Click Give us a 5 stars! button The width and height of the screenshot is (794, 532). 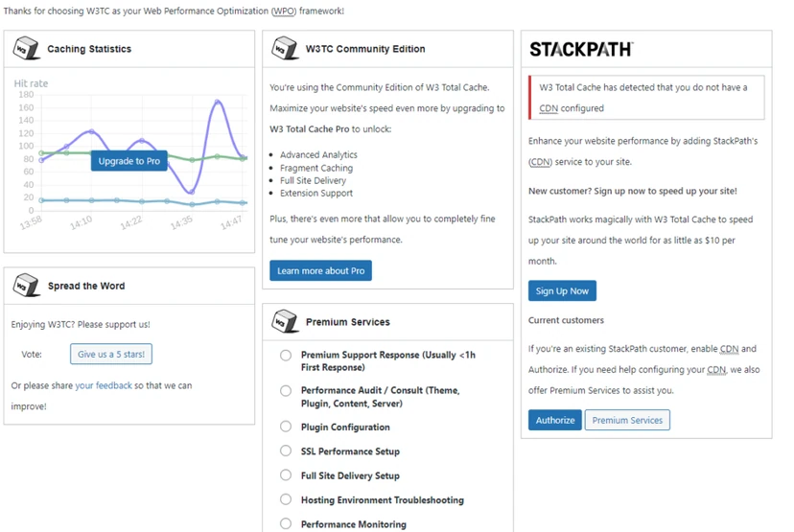(111, 354)
